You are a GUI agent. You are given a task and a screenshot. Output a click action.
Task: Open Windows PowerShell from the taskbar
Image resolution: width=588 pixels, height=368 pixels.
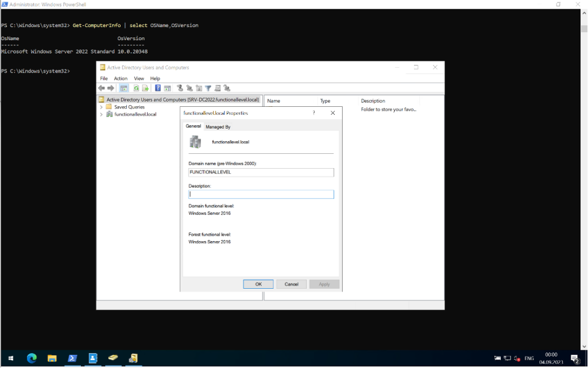tap(72, 358)
